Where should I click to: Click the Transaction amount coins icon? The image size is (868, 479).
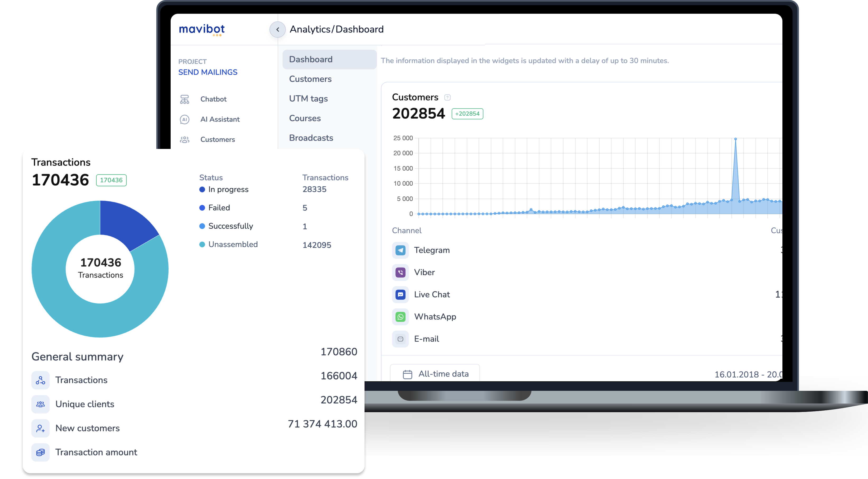click(40, 452)
